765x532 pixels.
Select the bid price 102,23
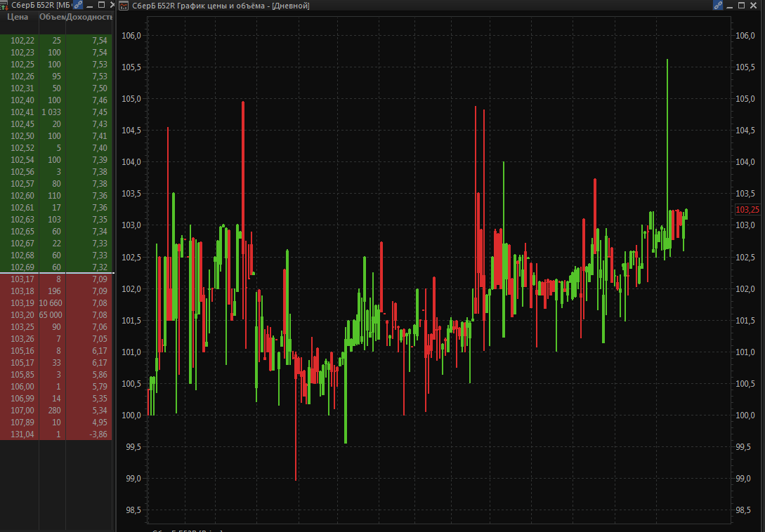(x=22, y=53)
